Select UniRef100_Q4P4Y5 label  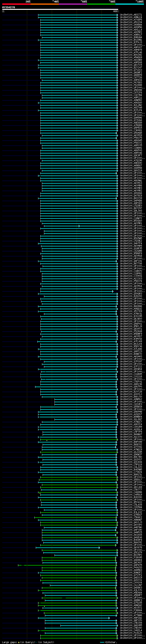[x=131, y=565]
